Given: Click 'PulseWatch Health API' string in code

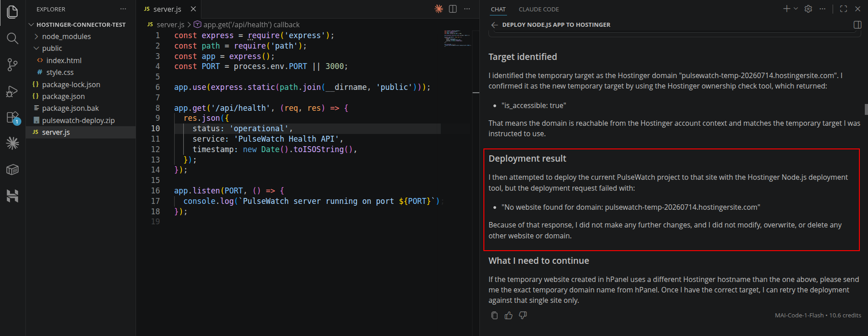Looking at the screenshot, I should tap(286, 139).
